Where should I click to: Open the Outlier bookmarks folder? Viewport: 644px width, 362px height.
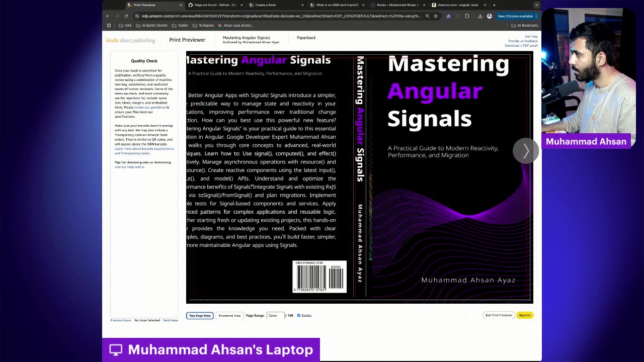tap(180, 25)
